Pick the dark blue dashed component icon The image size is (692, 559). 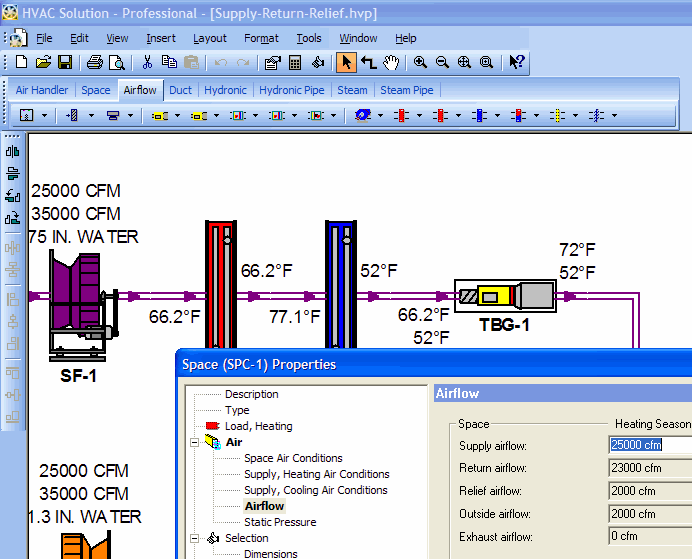[596, 116]
